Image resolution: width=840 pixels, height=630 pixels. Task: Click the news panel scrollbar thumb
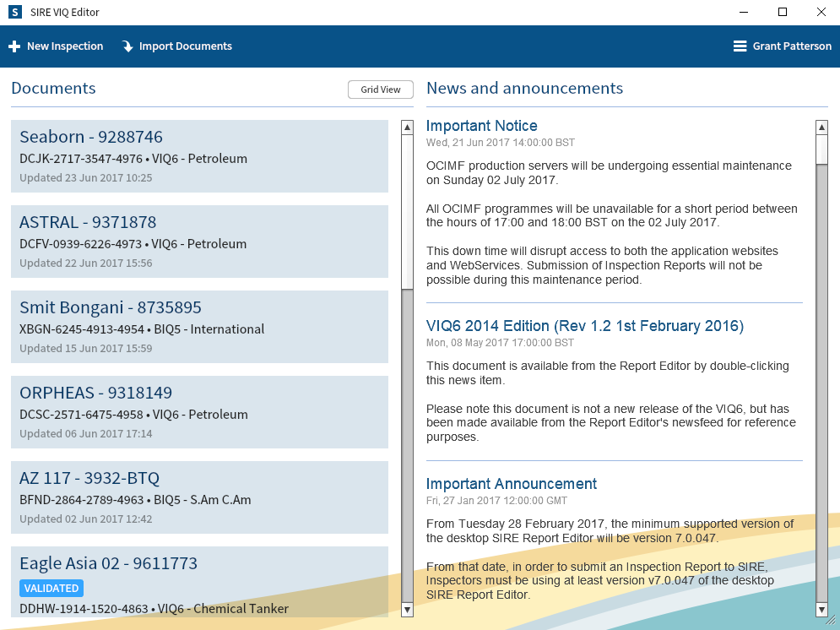point(821,149)
